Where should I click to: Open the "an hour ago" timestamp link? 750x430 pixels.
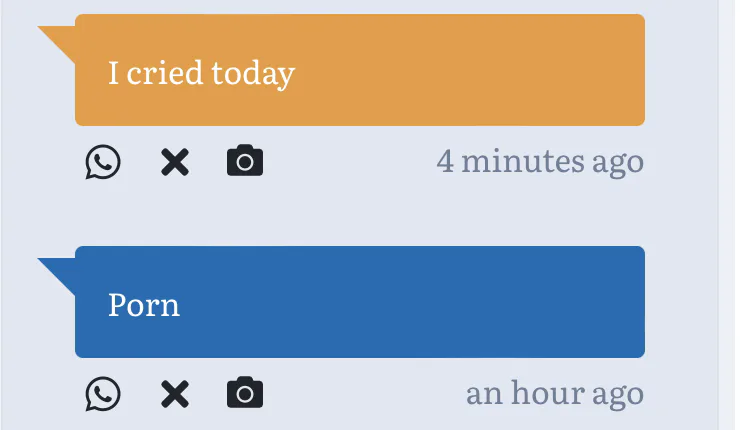click(554, 393)
